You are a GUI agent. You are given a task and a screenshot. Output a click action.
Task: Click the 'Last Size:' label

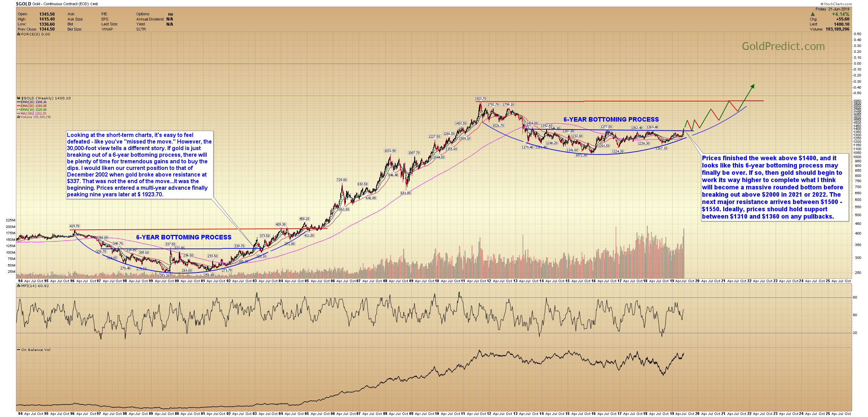pyautogui.click(x=110, y=24)
